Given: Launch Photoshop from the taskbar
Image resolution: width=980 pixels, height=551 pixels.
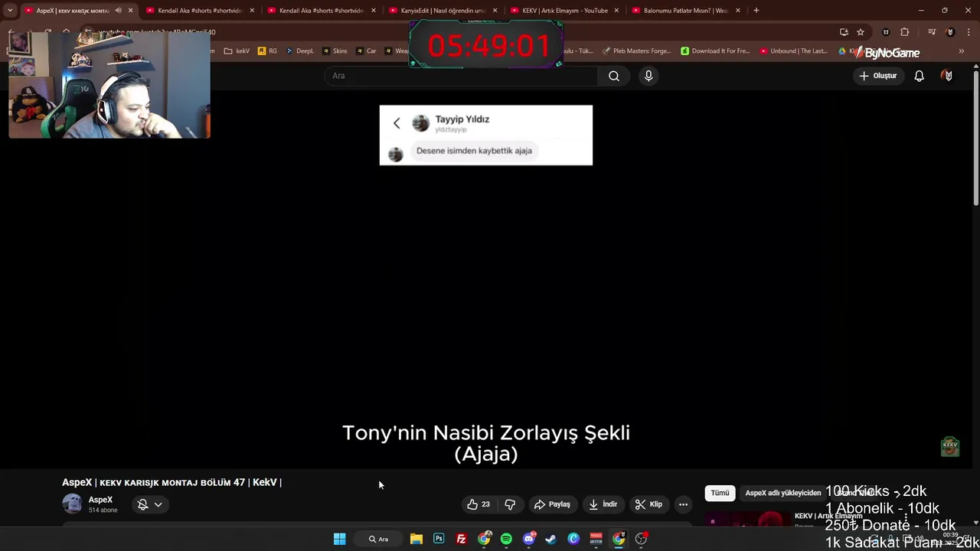Looking at the screenshot, I should (x=439, y=539).
